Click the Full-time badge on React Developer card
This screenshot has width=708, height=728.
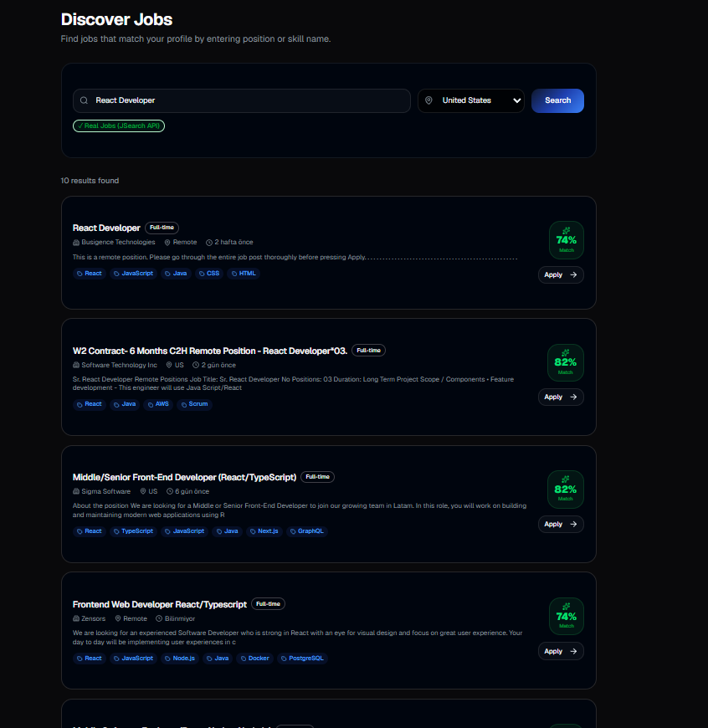click(x=162, y=228)
